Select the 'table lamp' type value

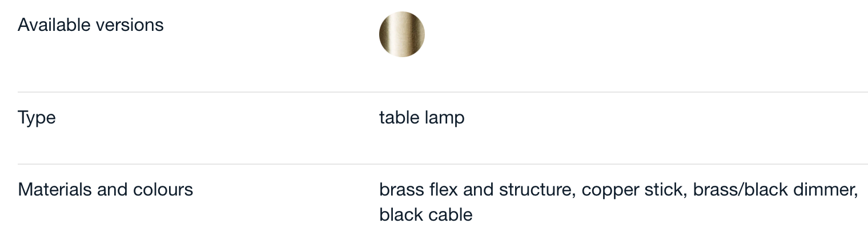422,118
